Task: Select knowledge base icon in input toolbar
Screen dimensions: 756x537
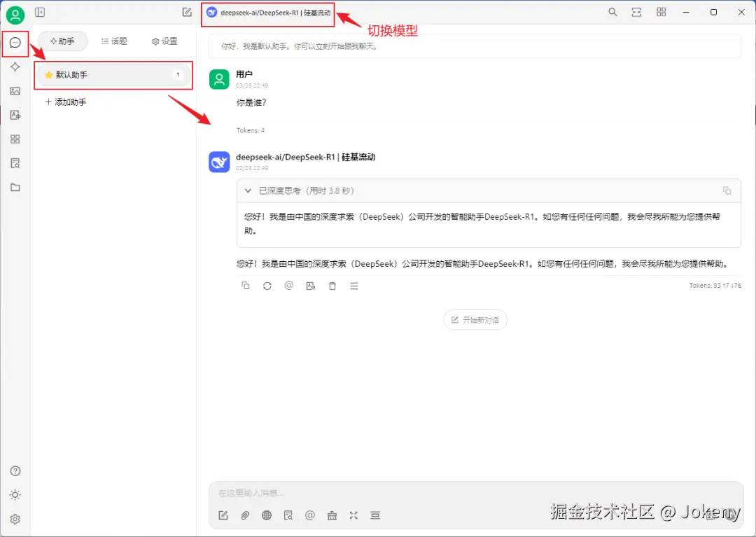Action: coord(288,515)
